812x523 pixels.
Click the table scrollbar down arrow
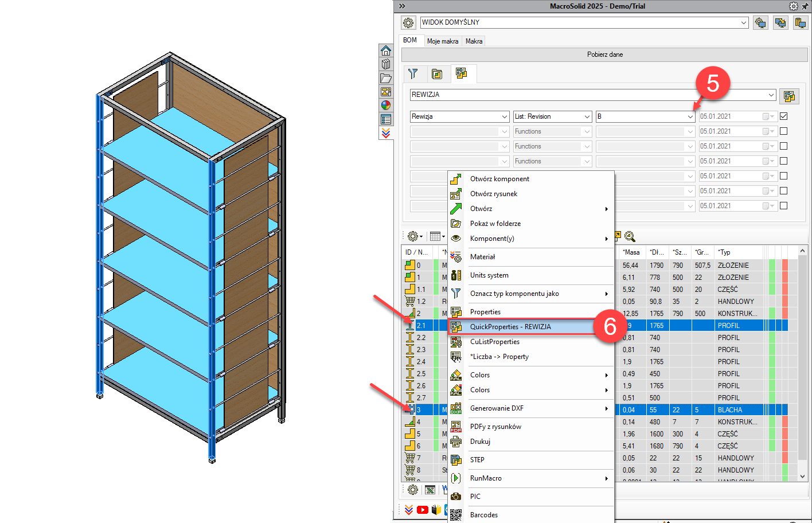(802, 476)
